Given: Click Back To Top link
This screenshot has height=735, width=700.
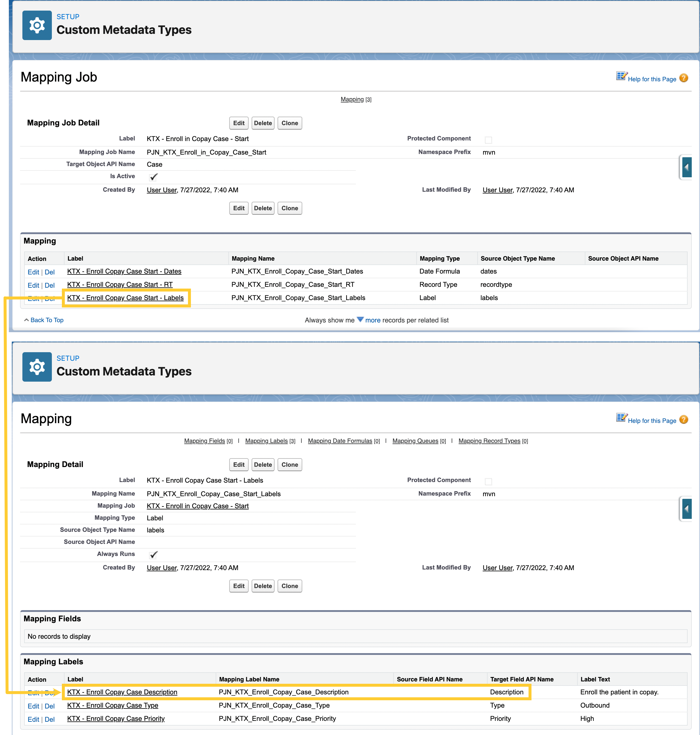Looking at the screenshot, I should click(47, 320).
